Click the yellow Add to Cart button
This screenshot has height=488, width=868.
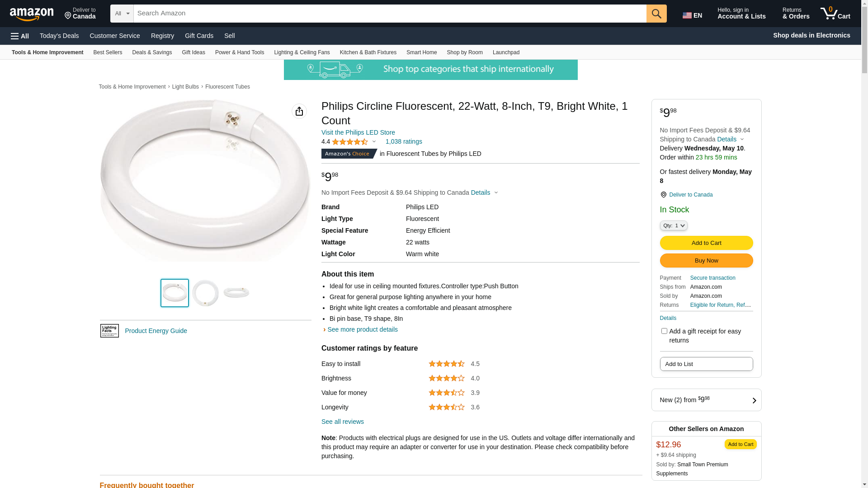pyautogui.click(x=706, y=243)
